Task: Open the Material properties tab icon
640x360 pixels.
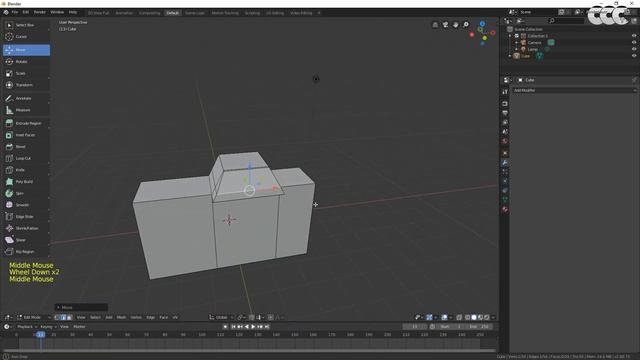Action: click(505, 209)
